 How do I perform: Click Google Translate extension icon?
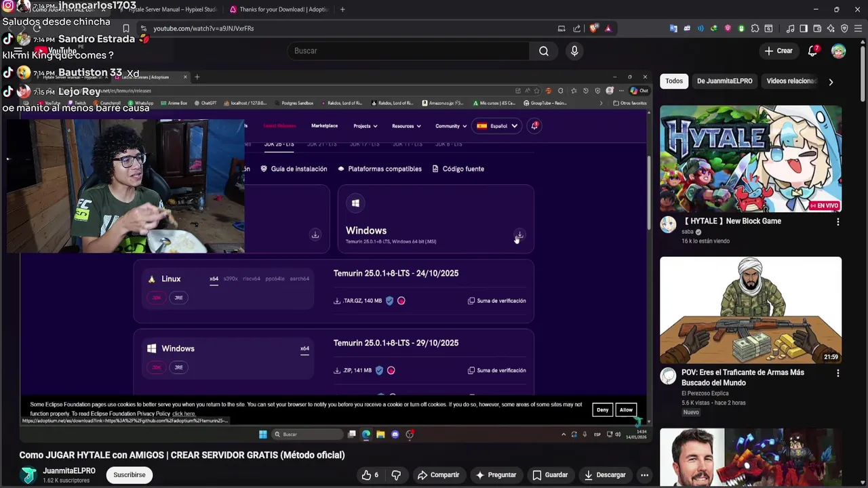pos(673,28)
